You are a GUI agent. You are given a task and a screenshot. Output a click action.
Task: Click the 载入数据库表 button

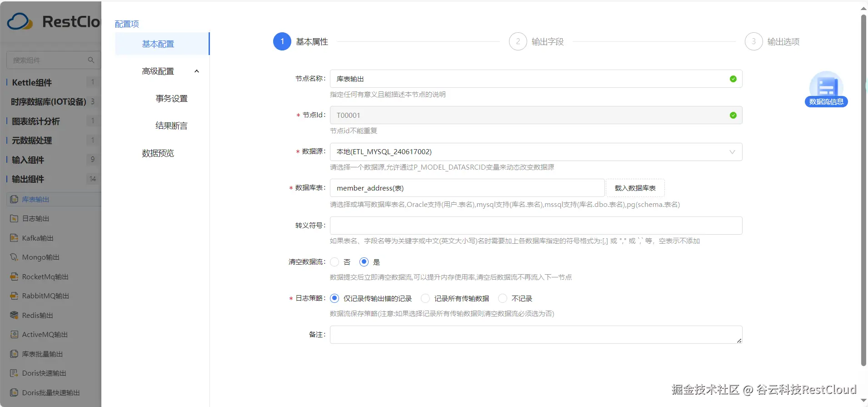point(635,188)
